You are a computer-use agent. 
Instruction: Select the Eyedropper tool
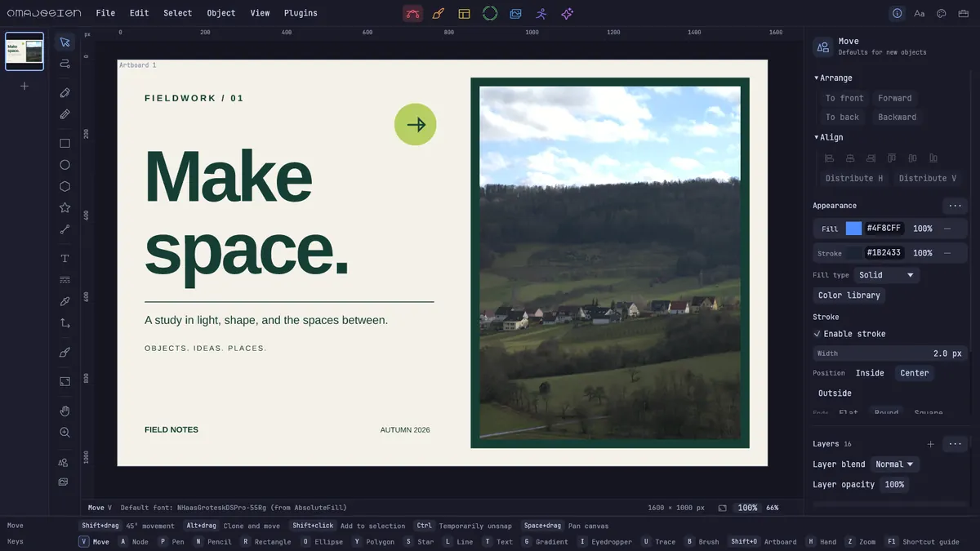pyautogui.click(x=65, y=301)
